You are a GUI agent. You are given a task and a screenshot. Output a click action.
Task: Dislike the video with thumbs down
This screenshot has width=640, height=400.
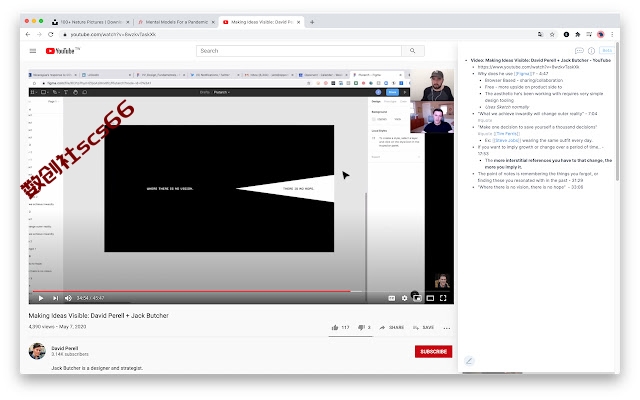click(364, 327)
